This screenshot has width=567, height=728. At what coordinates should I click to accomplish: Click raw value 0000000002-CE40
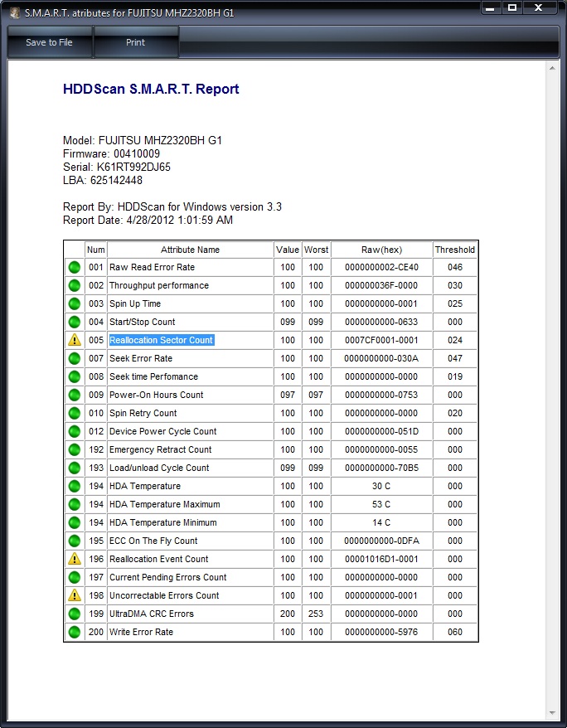pos(381,268)
